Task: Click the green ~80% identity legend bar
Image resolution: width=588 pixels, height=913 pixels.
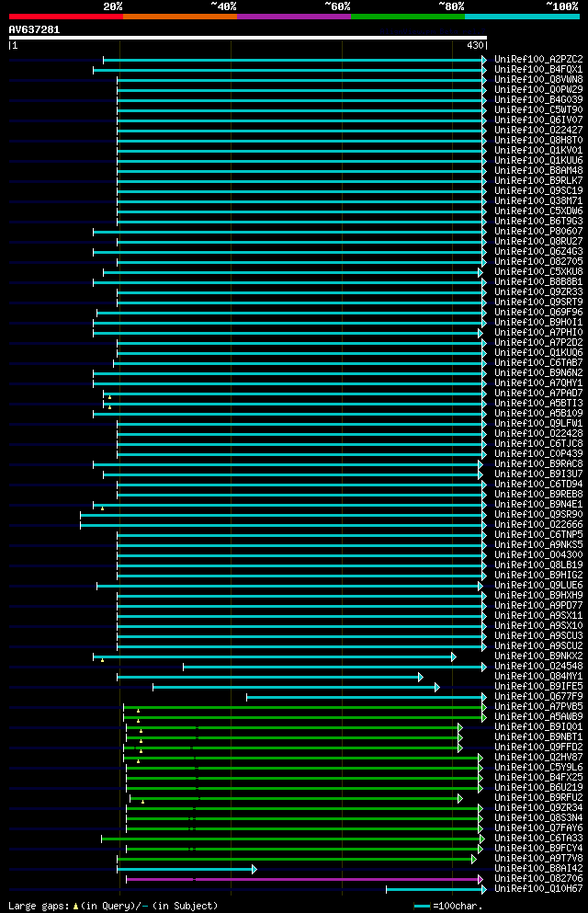Action: 408,17
